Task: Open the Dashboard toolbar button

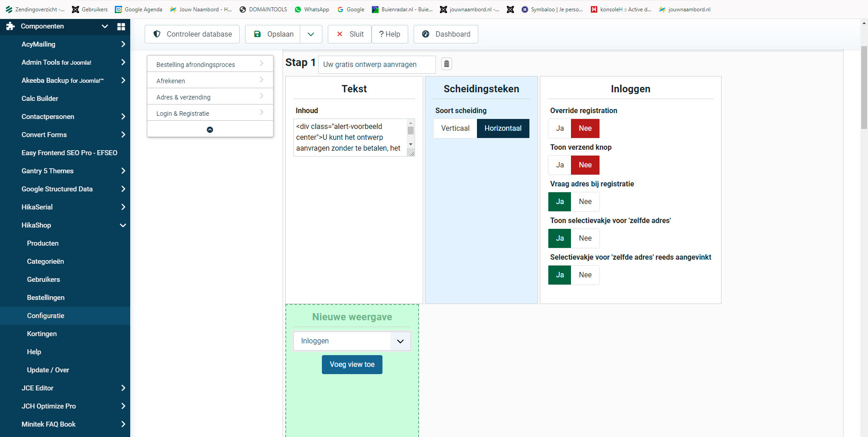Action: point(446,34)
